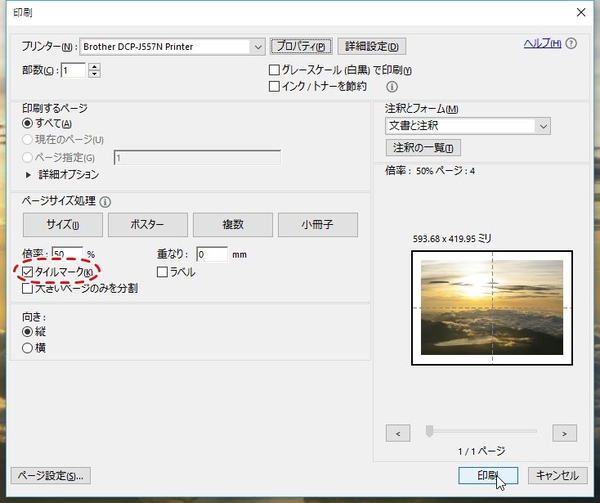Open 詳細設定 advanced settings

click(372, 46)
